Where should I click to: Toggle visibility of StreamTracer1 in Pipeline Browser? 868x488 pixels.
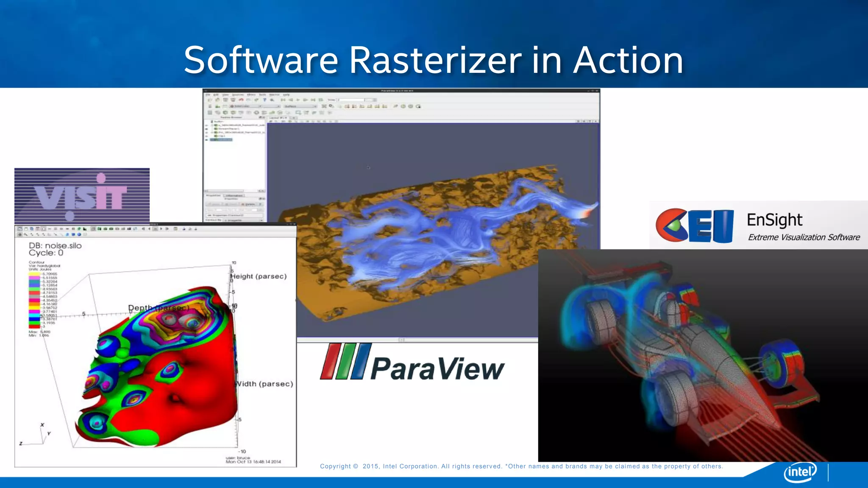[x=206, y=129]
